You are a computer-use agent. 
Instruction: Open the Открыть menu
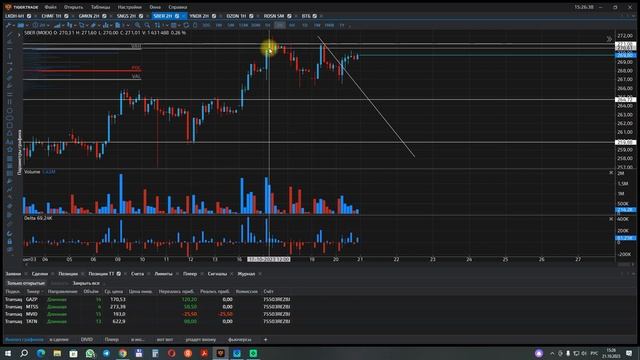coord(73,7)
